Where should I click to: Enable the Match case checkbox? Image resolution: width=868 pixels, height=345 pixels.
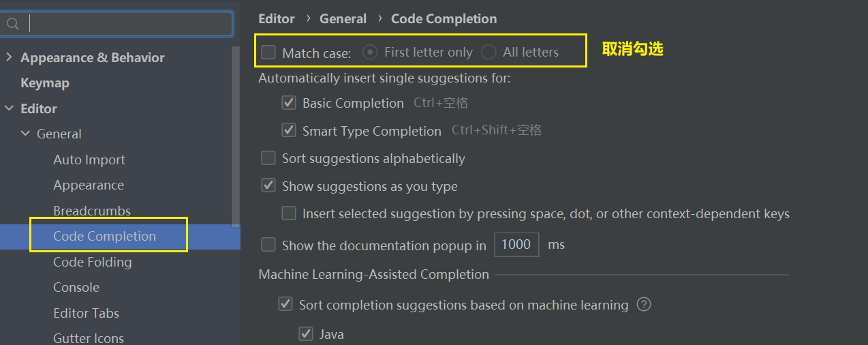[x=269, y=52]
